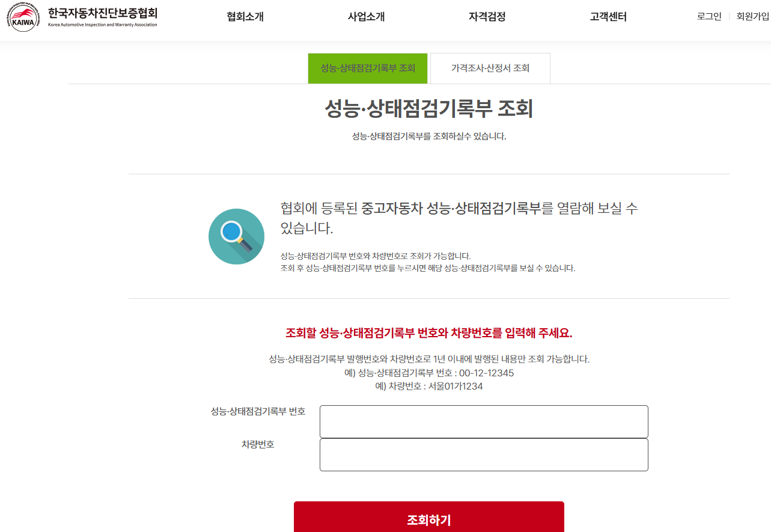This screenshot has height=532, width=771.
Task: Click the example record number 00-12-12345 line
Action: coord(429,373)
